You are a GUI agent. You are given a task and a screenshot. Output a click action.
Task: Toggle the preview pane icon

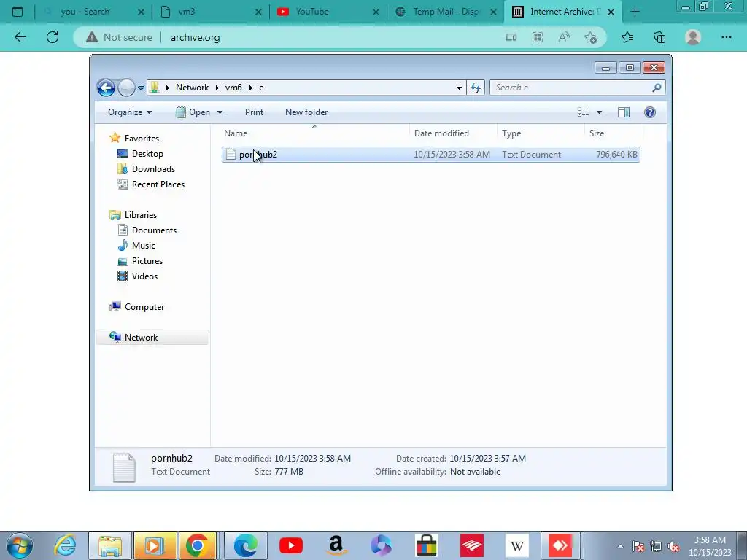[x=624, y=112]
